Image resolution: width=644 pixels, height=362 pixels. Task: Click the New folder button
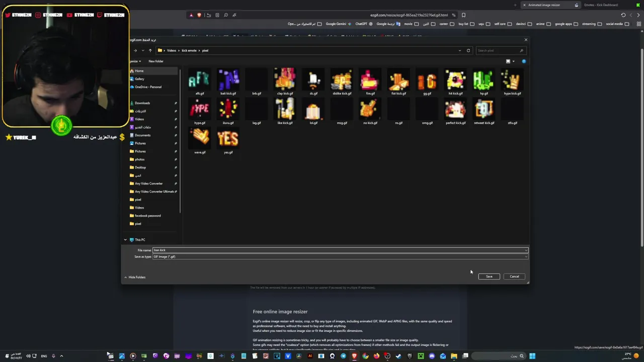tap(156, 61)
